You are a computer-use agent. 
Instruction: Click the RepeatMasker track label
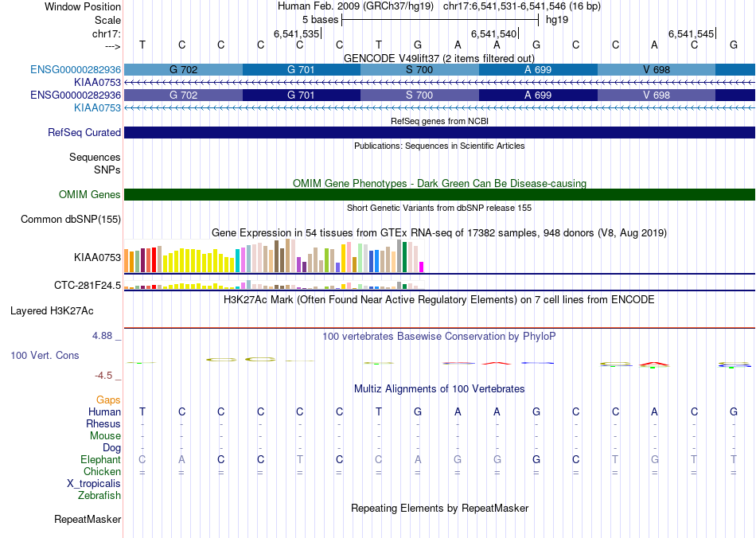88,519
